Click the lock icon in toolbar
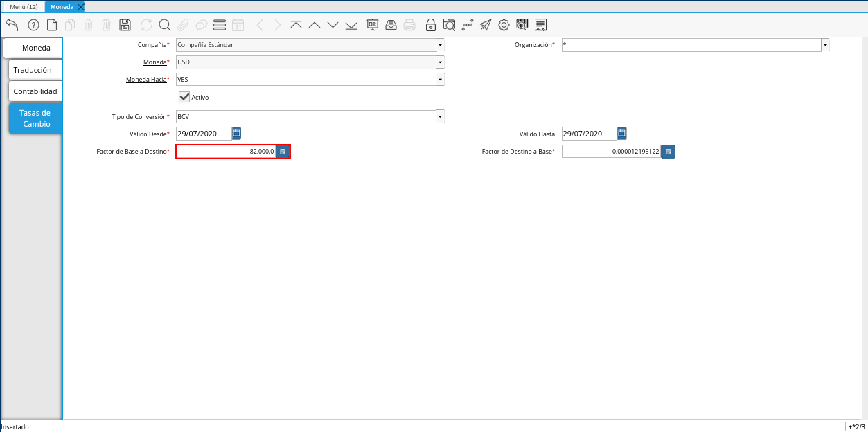The image size is (868, 432). [430, 25]
